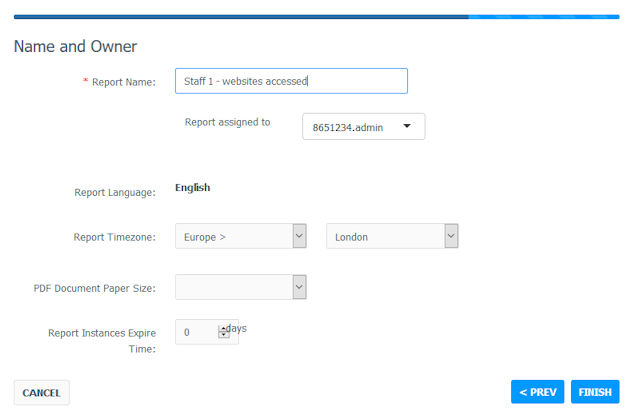631x415 pixels.
Task: Click the FINISH button
Action: [x=595, y=392]
